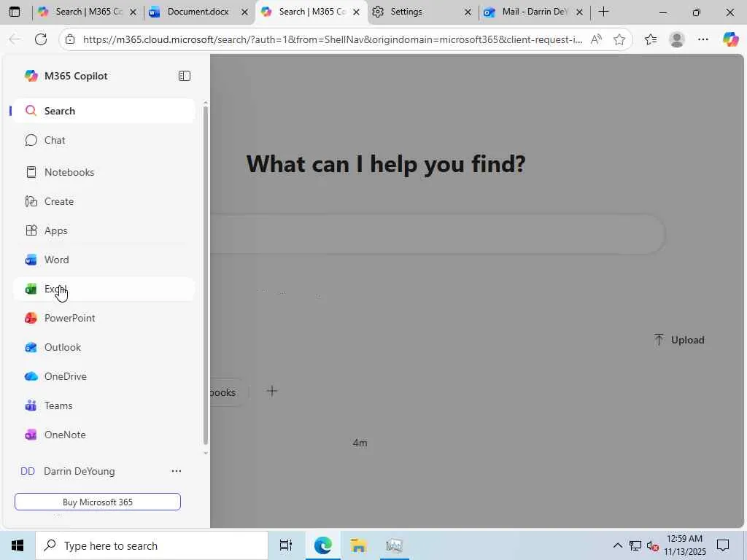
Task: Click the Edge taskbar icon
Action: pyautogui.click(x=322, y=545)
